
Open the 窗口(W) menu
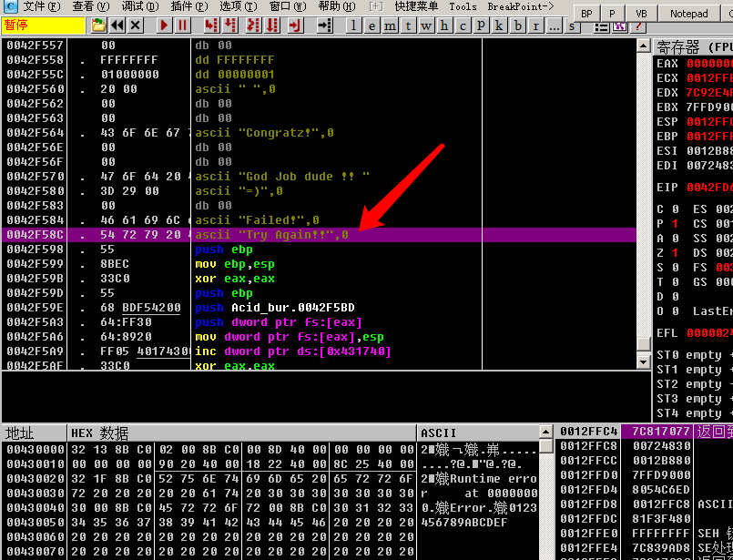[288, 6]
